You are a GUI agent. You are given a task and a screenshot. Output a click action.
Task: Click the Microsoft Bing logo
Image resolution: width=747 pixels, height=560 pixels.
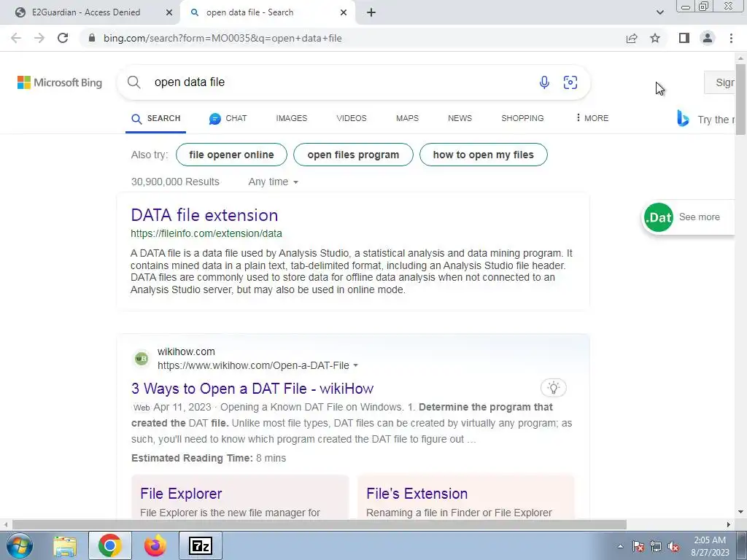point(60,82)
